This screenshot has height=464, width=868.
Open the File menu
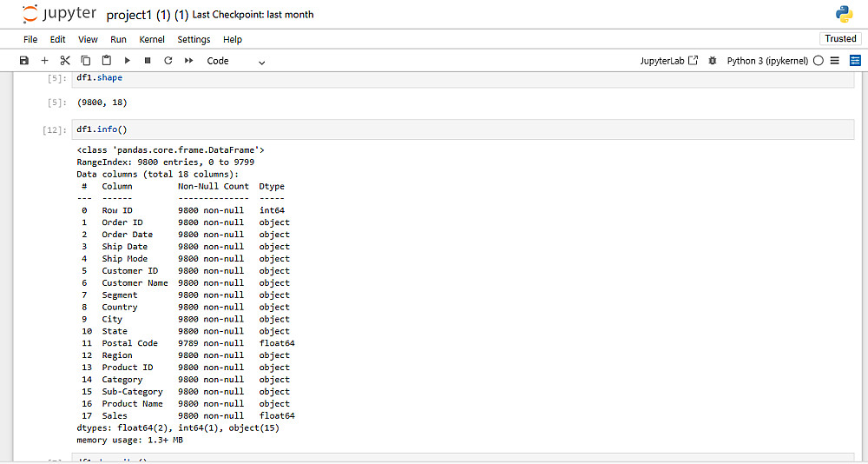pos(30,39)
